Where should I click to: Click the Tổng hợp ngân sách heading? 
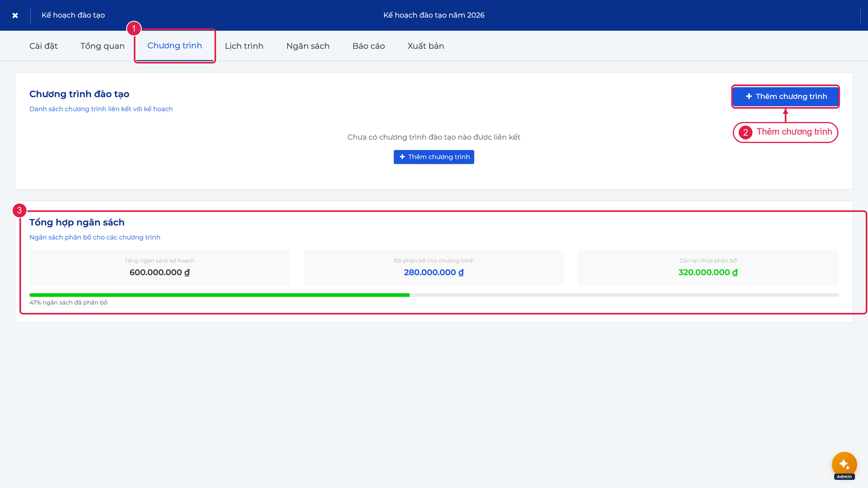[77, 222]
